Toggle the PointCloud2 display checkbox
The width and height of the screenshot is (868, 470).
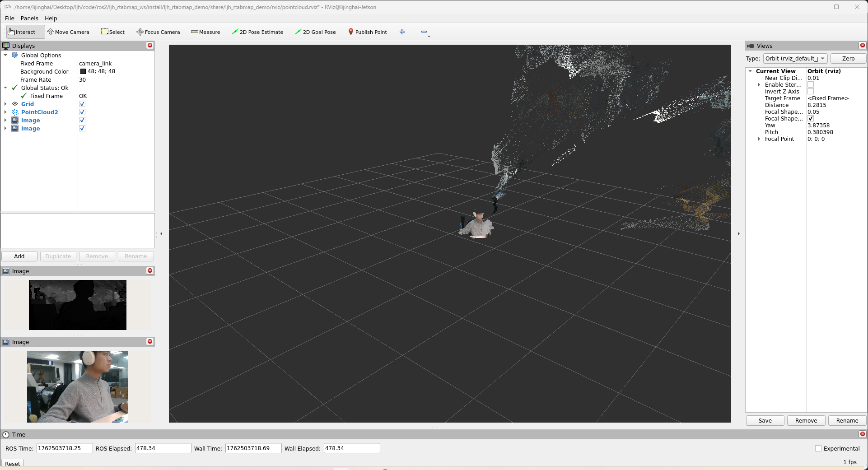pyautogui.click(x=82, y=112)
